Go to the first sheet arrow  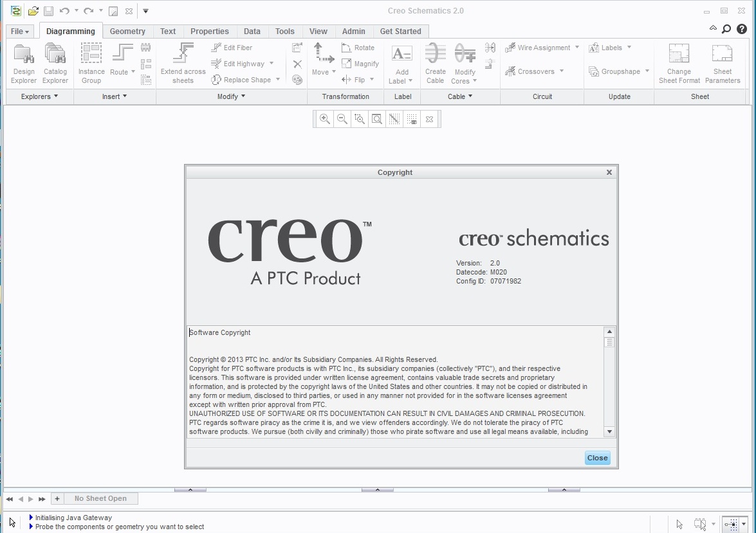tap(9, 499)
